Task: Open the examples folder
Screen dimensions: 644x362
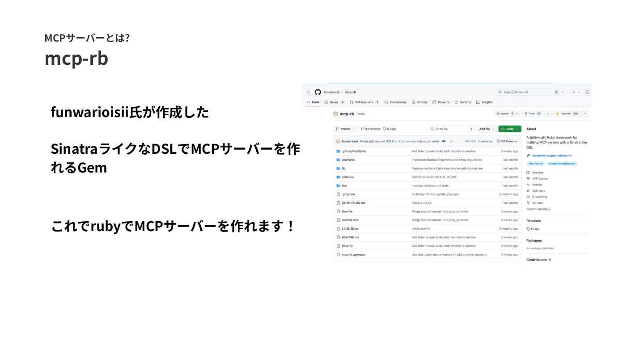Action: 348,160
